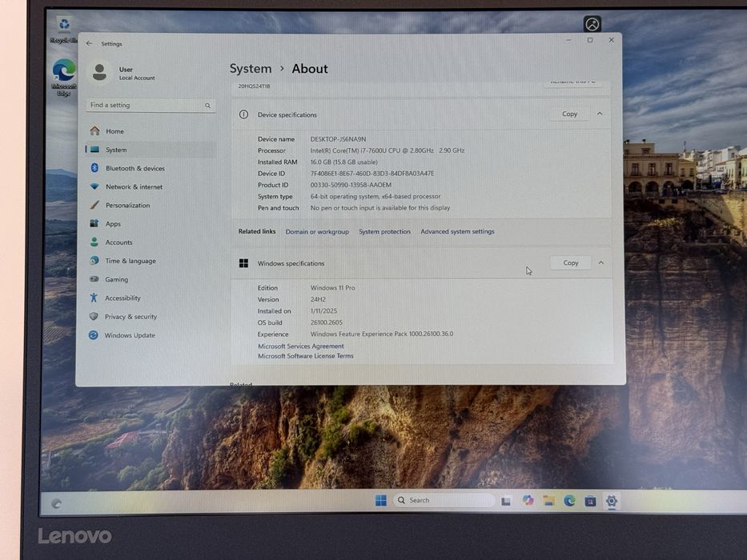Open Home in the Settings sidebar
747x560 pixels.
coord(151,131)
